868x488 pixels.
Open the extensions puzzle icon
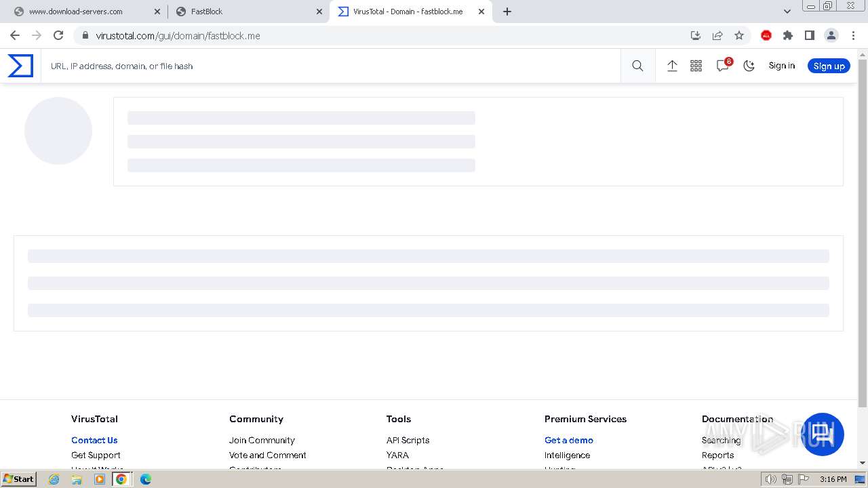[788, 35]
